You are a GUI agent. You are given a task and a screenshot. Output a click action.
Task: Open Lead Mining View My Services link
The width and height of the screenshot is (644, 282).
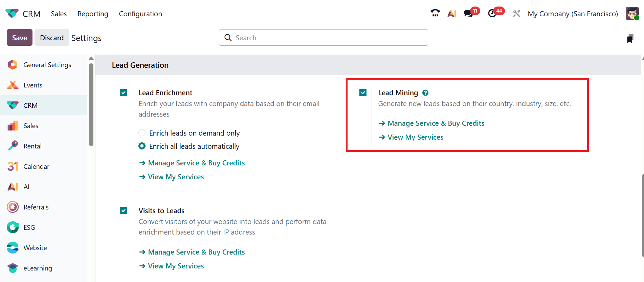tap(411, 137)
